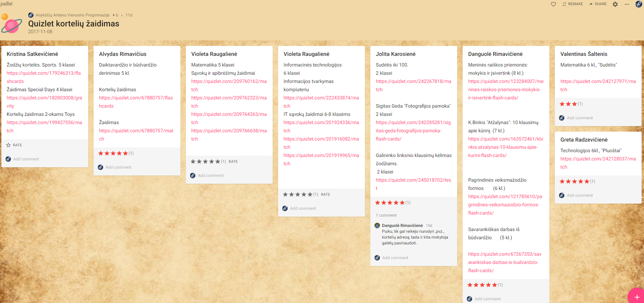Click RATE on Matematika 5 klasei post
Screen dimensions: 644x303
[x=233, y=161]
